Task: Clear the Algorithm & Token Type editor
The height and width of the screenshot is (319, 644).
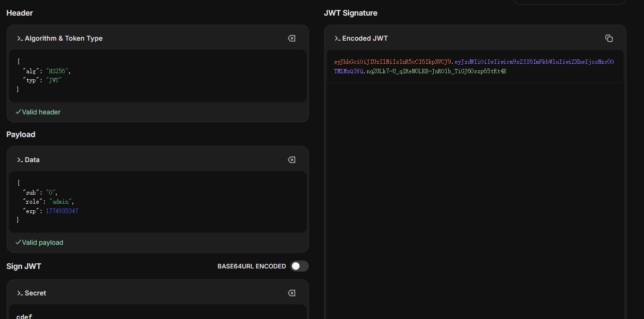Action: [x=292, y=38]
